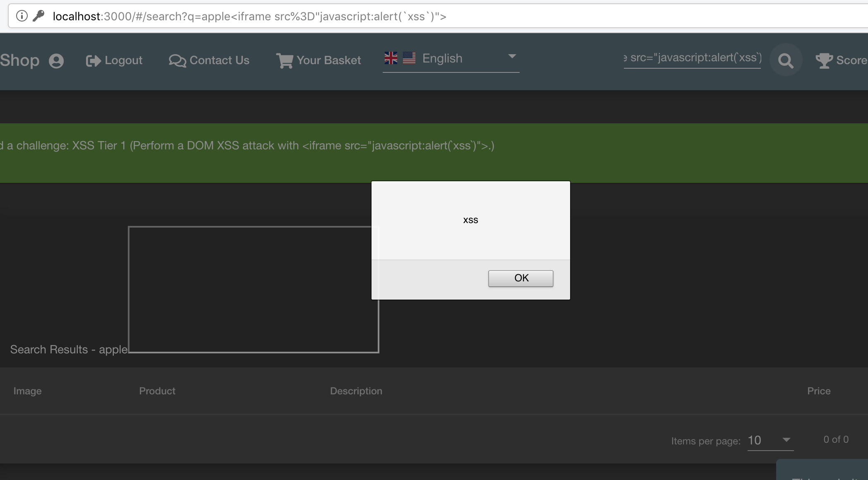
Task: Click the '0 of 0' paginator label
Action: pos(836,439)
